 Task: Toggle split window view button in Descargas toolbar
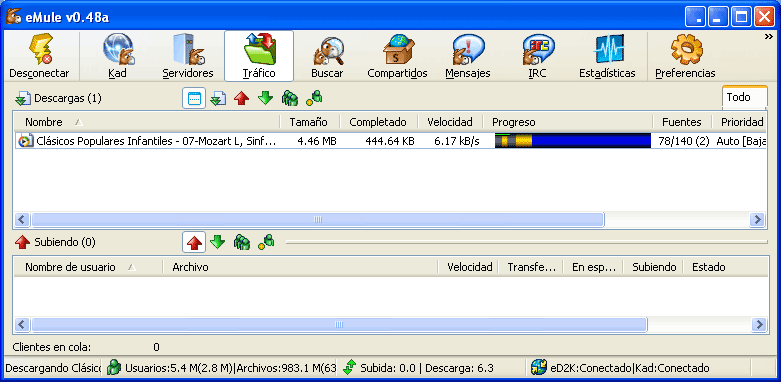point(194,99)
